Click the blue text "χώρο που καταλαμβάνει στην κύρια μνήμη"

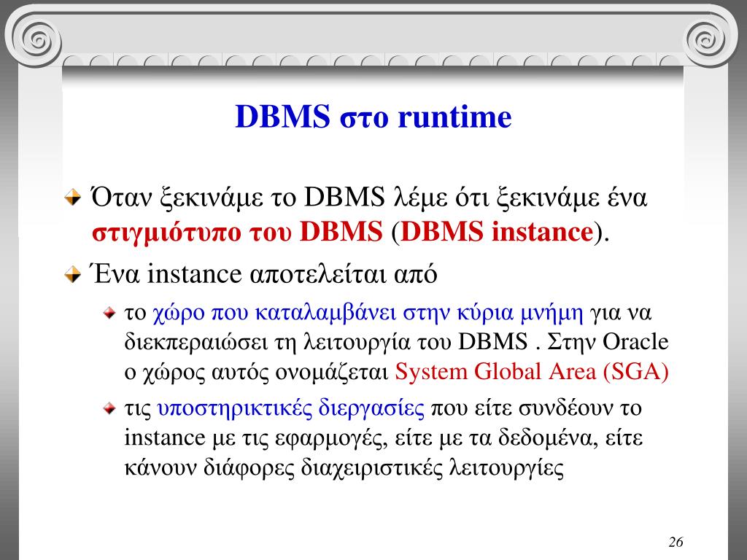pyautogui.click(x=368, y=313)
